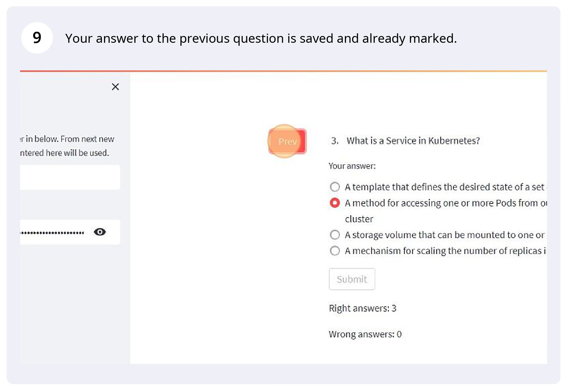Pick the 'A storage volume' radio option

pos(335,235)
